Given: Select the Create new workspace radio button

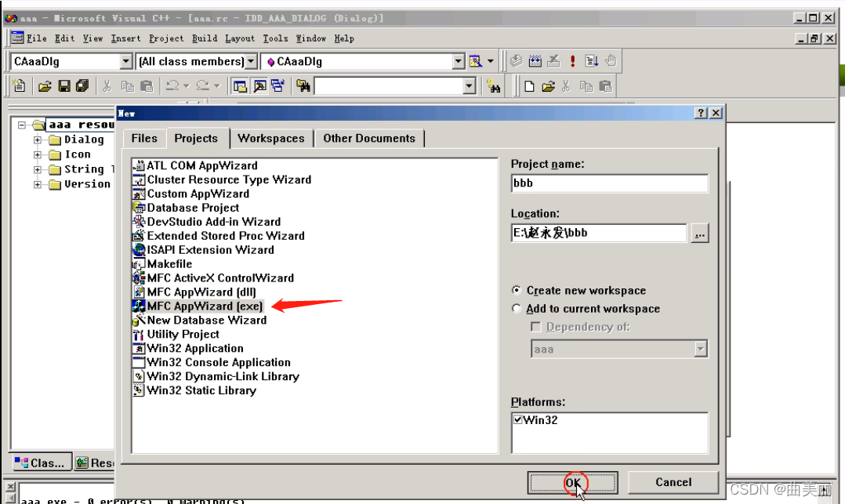Looking at the screenshot, I should [x=517, y=291].
